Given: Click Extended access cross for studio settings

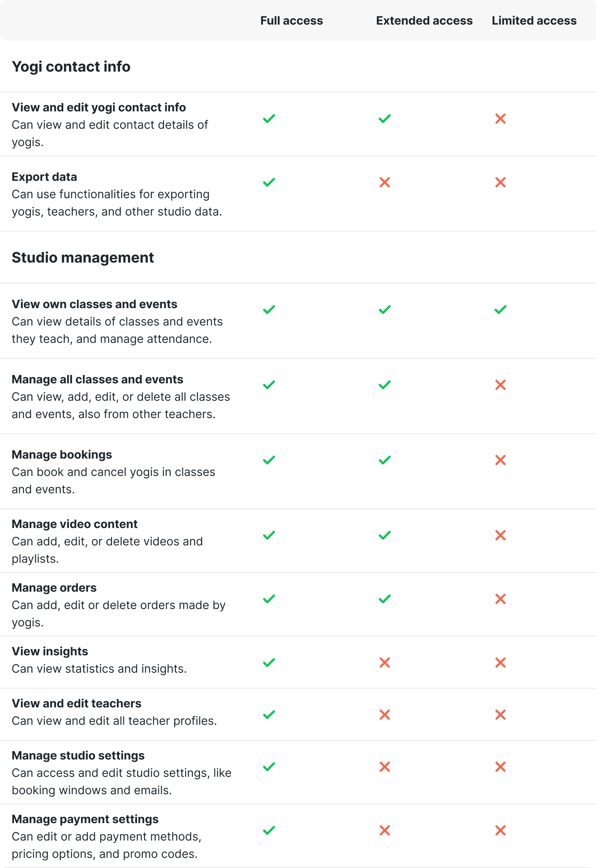Looking at the screenshot, I should point(385,767).
